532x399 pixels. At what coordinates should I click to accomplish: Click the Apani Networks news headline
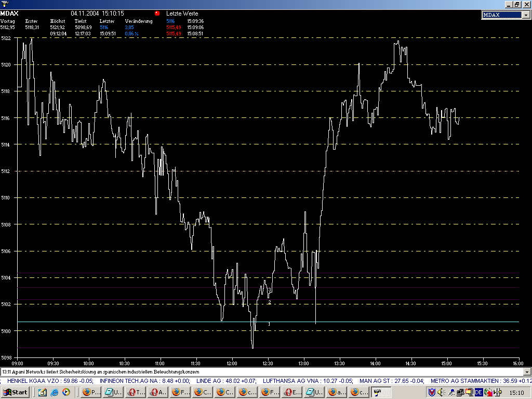tap(104, 372)
